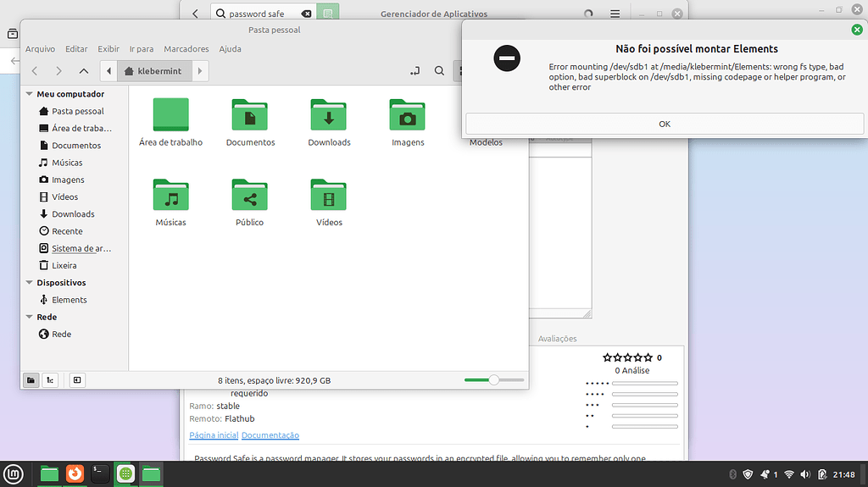Viewport: 868px width, 487px height.
Task: Open the Ir para menu
Action: 142,49
